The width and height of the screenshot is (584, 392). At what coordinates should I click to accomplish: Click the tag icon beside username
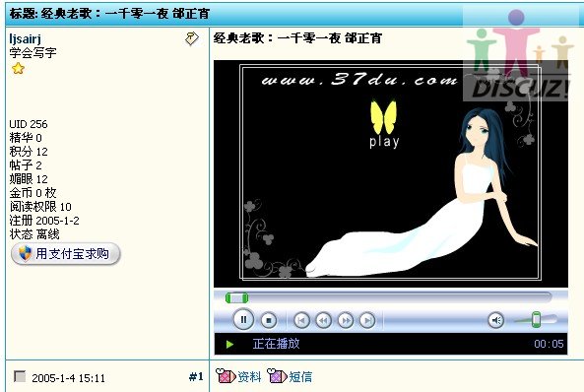[192, 38]
